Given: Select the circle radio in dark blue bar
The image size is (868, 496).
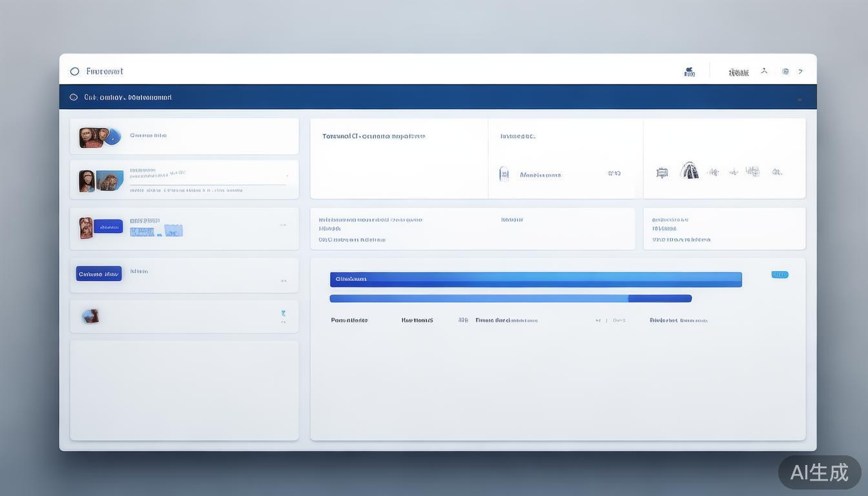Looking at the screenshot, I should (x=74, y=98).
